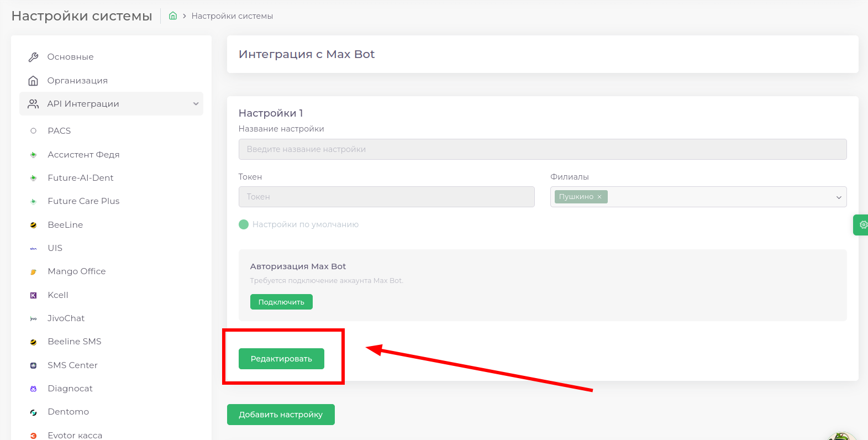This screenshot has height=440, width=868.
Task: Click the home icon in breadcrumb
Action: 173,16
